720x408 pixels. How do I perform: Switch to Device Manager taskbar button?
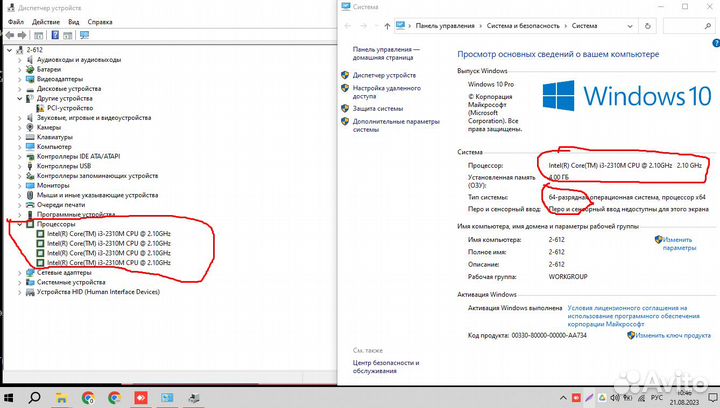pos(194,398)
